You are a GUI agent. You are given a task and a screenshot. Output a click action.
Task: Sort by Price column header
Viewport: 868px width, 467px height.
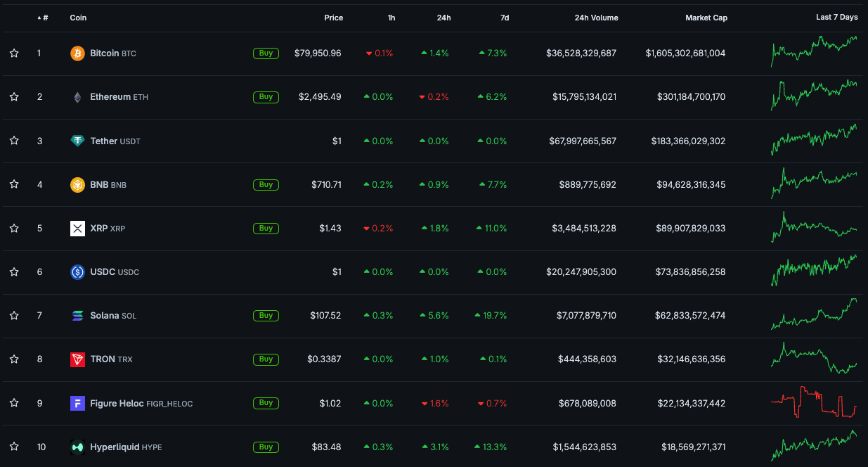click(334, 18)
